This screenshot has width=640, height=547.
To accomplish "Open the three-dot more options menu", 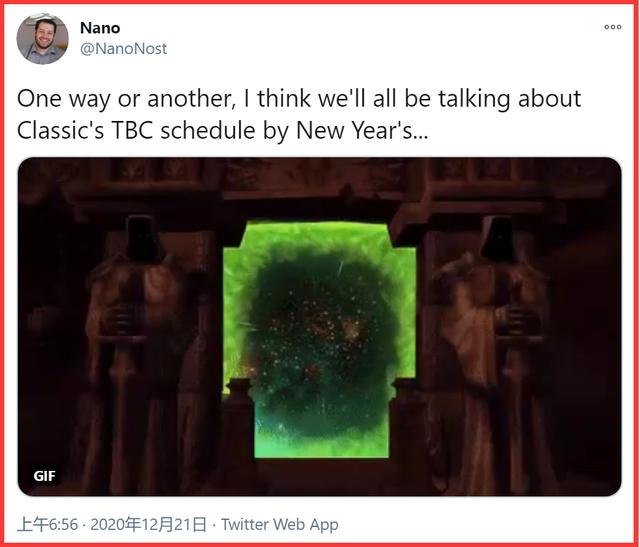I will 613,27.
